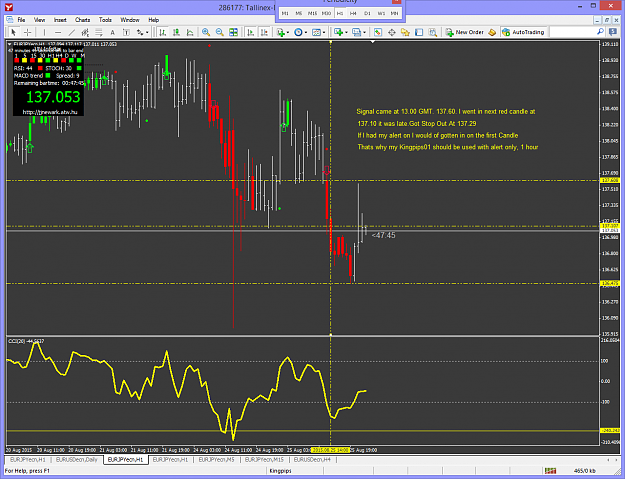Open MetaEditor icon

point(492,32)
